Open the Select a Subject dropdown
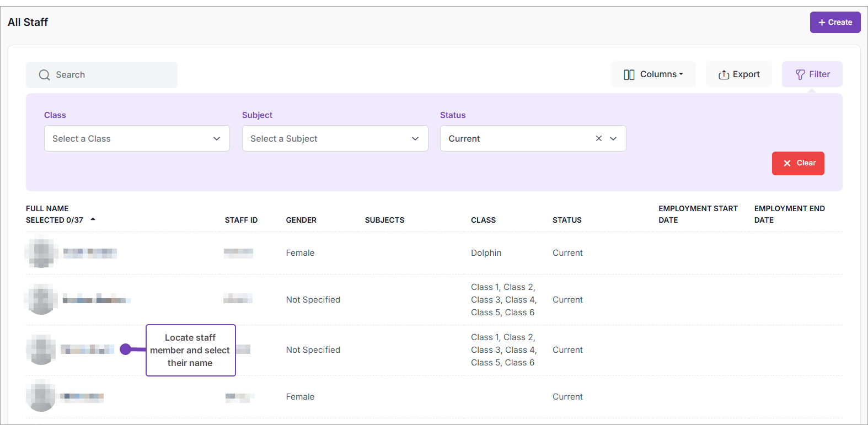Image resolution: width=868 pixels, height=425 pixels. 335,138
